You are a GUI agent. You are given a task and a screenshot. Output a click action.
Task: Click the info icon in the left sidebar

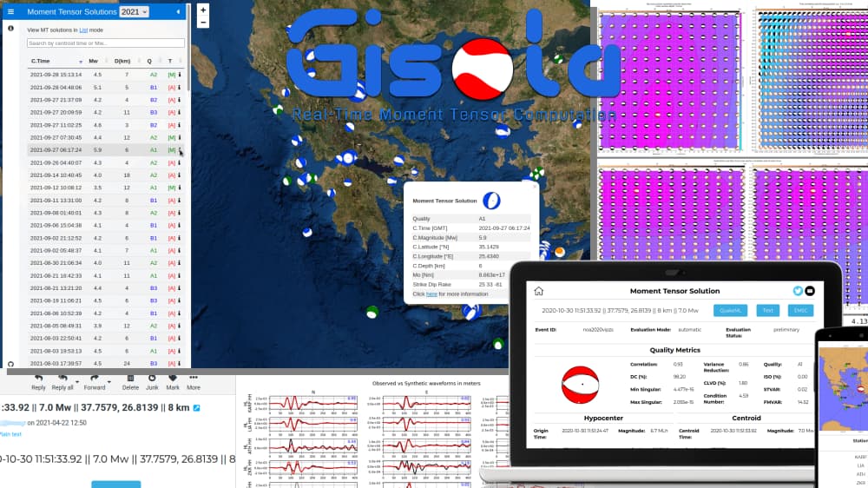coord(10,29)
